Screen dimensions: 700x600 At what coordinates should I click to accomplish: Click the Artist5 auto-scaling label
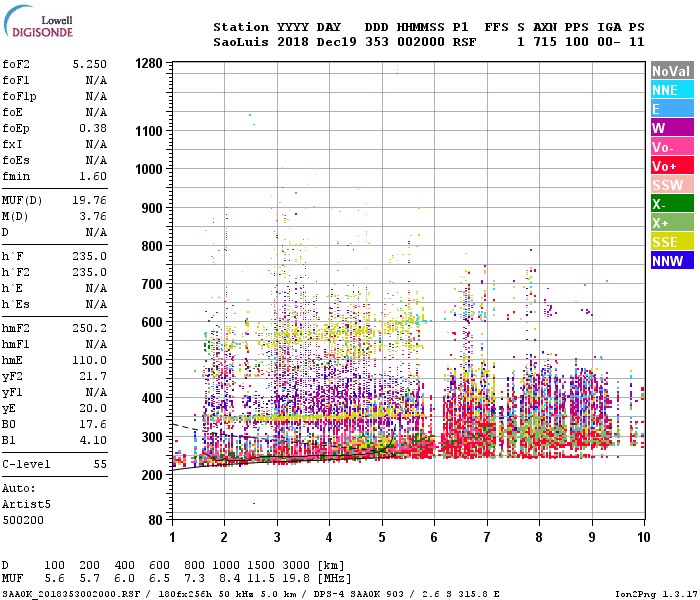[26, 504]
